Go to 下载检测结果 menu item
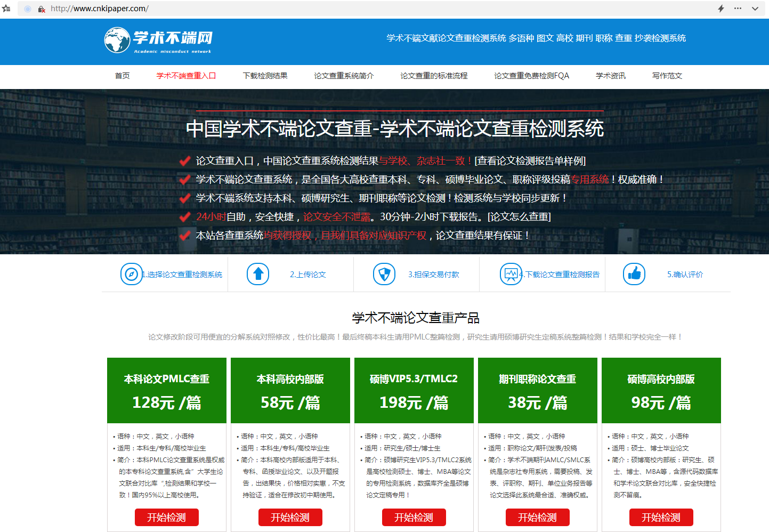Image resolution: width=769 pixels, height=532 pixels. click(x=265, y=76)
